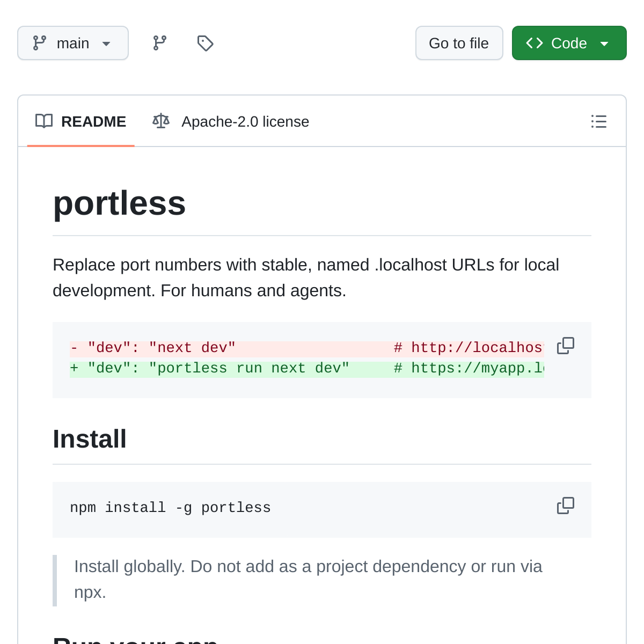Open the main branch selector
This screenshot has height=644, width=644.
73,43
